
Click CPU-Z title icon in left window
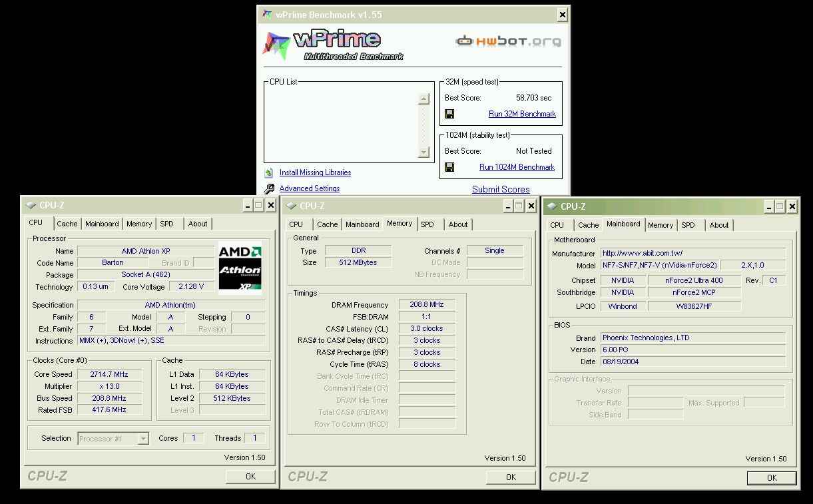pyautogui.click(x=31, y=205)
